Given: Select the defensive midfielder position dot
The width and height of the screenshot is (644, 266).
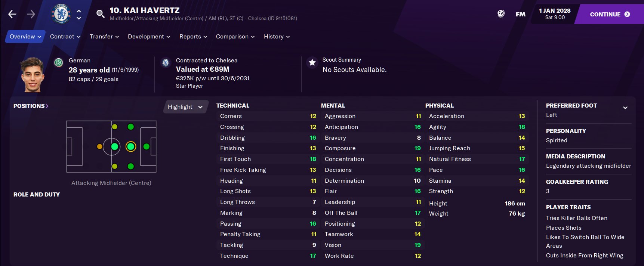Looking at the screenshot, I should pos(99,146).
